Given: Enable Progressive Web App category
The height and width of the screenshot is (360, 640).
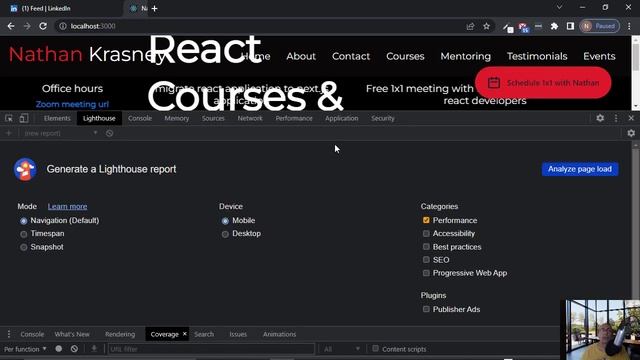Looking at the screenshot, I should click(426, 273).
